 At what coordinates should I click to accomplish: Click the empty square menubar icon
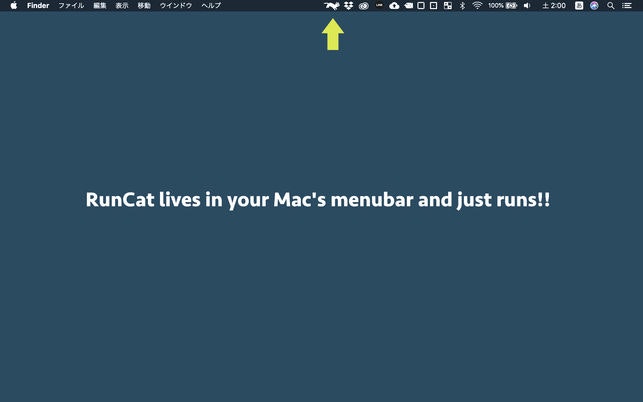[x=421, y=5]
